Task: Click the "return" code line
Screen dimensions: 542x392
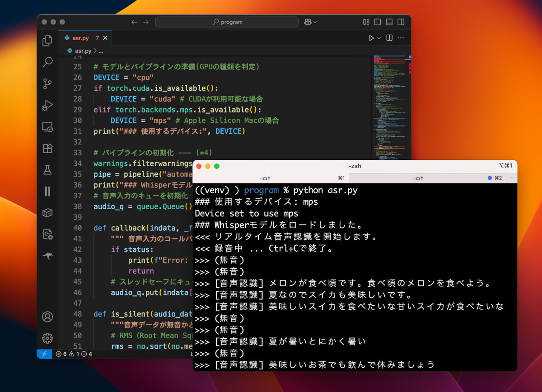Action: click(x=141, y=271)
